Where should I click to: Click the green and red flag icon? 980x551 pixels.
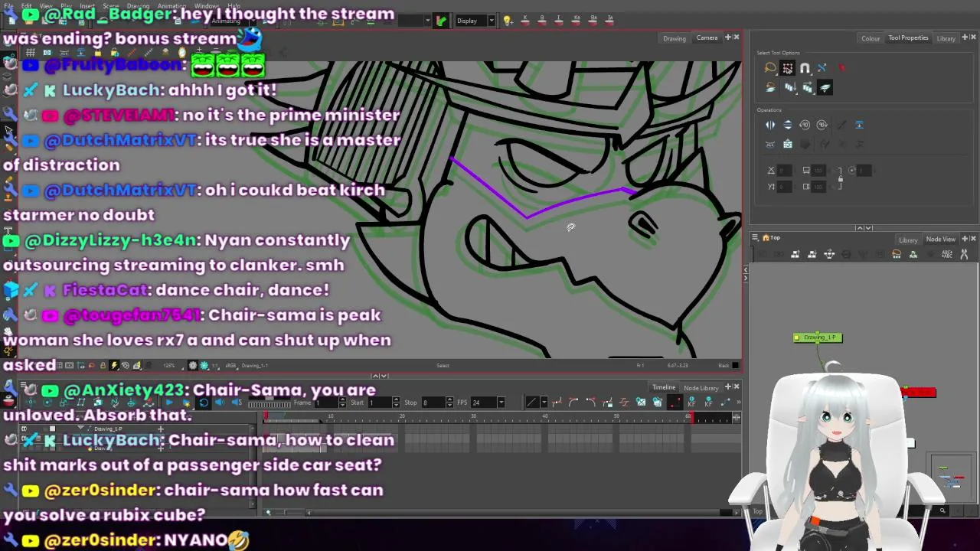point(441,21)
